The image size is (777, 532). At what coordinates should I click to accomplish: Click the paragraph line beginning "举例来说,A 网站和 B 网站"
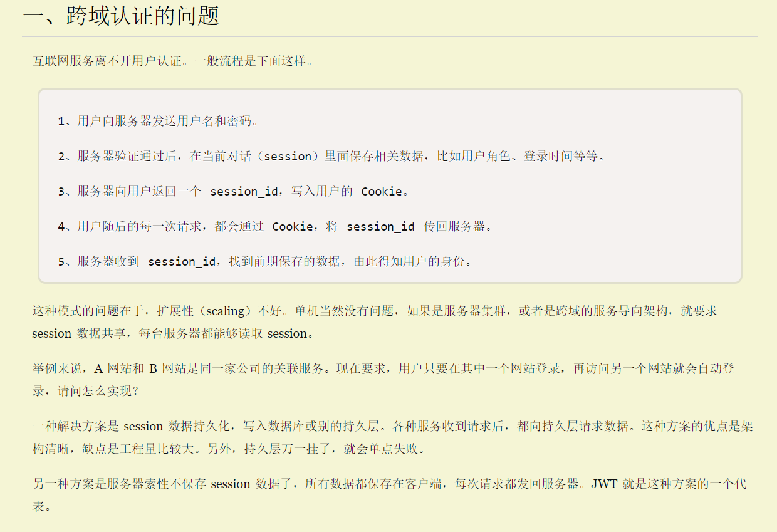point(383,368)
